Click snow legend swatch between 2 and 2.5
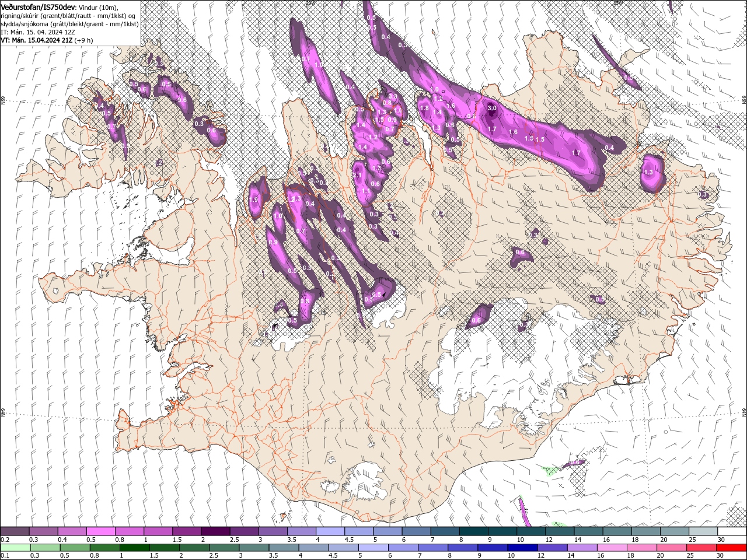 tap(215, 531)
